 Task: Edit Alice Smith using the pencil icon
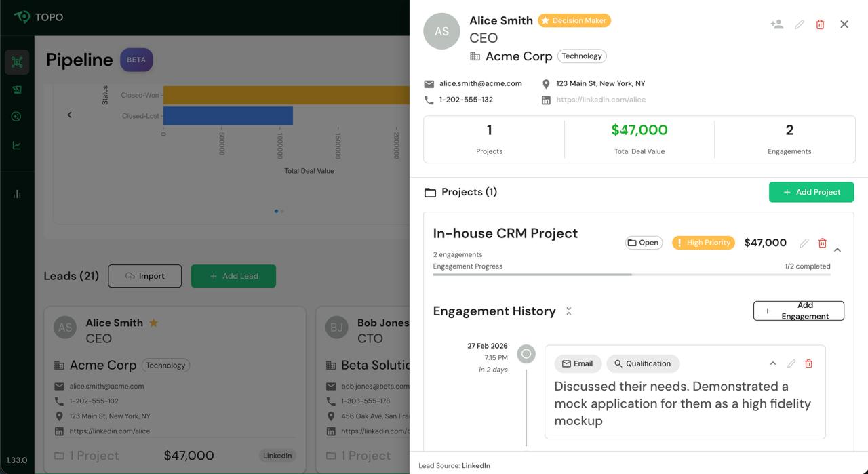[x=799, y=24]
